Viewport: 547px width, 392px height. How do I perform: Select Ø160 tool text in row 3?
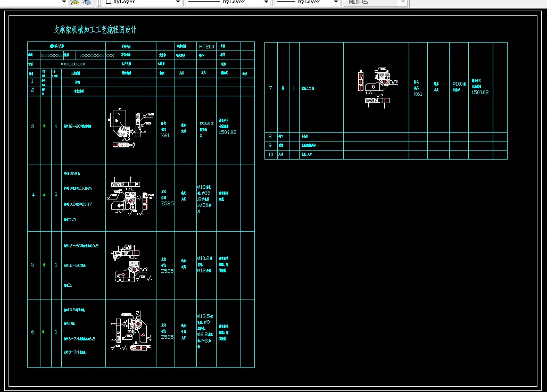[206, 123]
